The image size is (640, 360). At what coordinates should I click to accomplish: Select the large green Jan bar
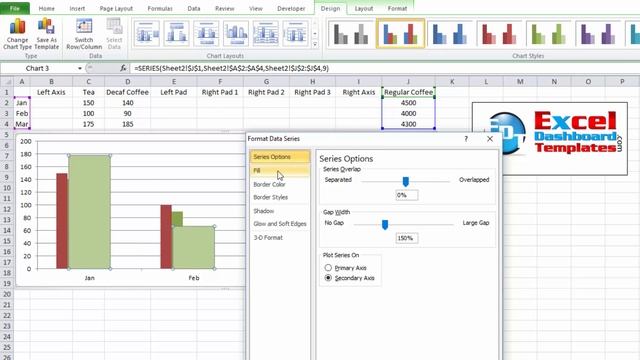coord(89,212)
